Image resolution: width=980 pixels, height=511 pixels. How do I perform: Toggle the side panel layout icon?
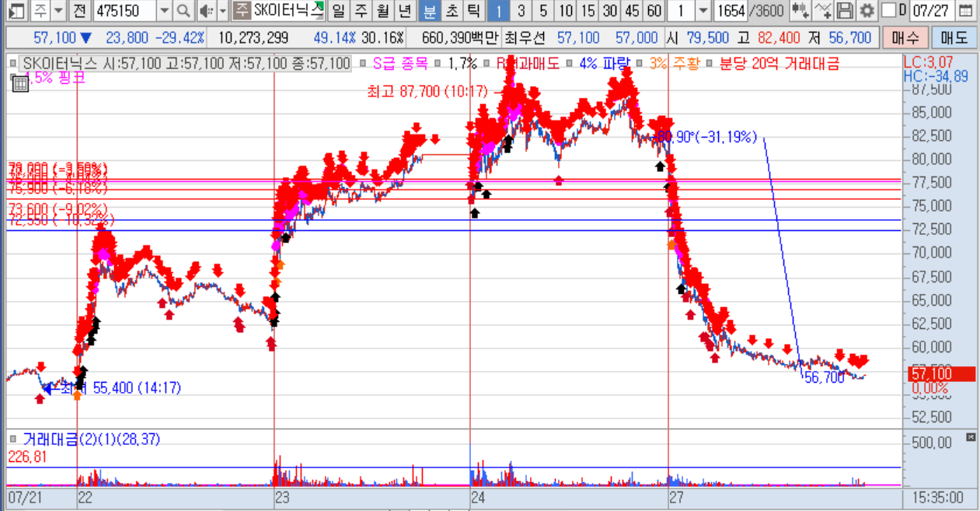(16, 11)
